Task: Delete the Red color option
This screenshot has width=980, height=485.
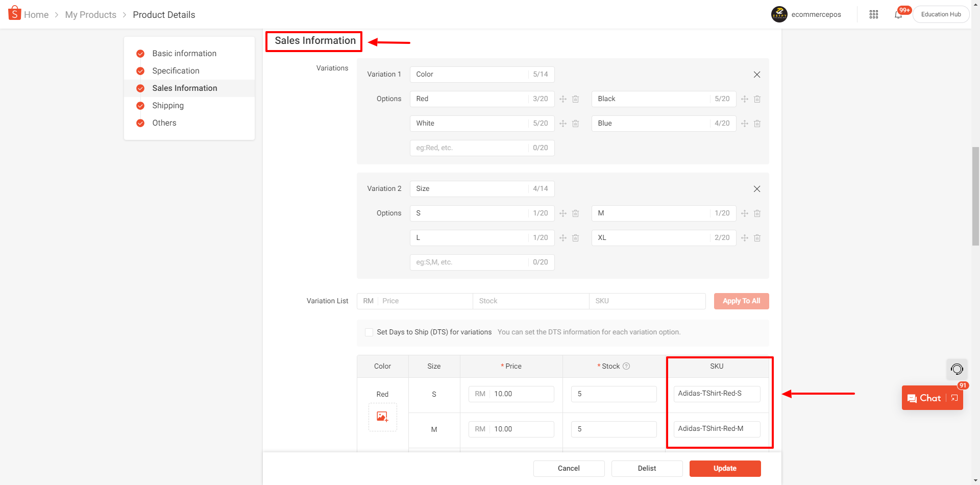Action: click(x=575, y=99)
